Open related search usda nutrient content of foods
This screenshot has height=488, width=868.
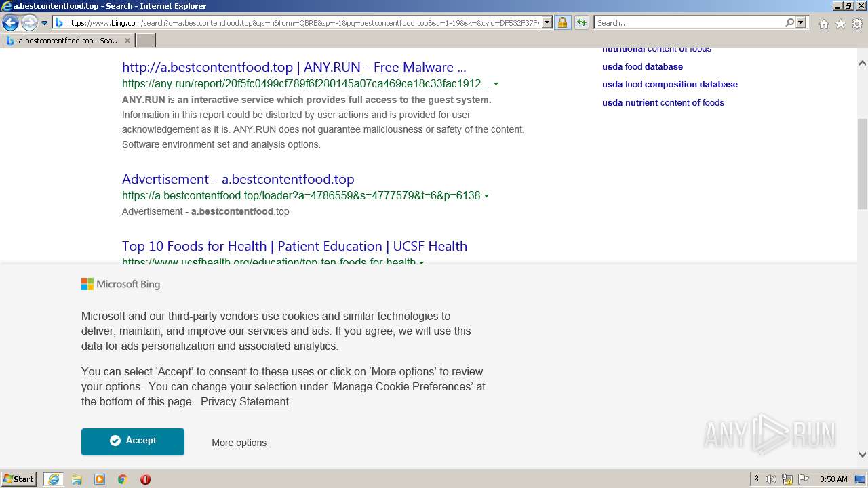[663, 103]
